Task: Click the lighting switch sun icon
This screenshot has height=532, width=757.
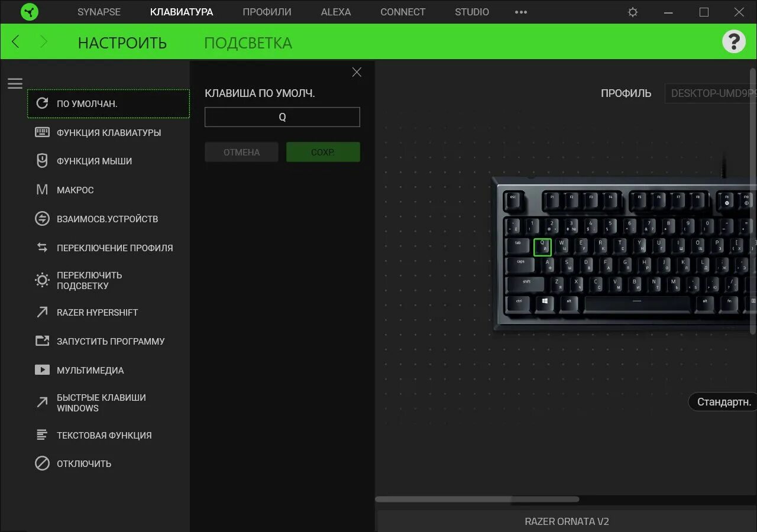Action: tap(42, 280)
